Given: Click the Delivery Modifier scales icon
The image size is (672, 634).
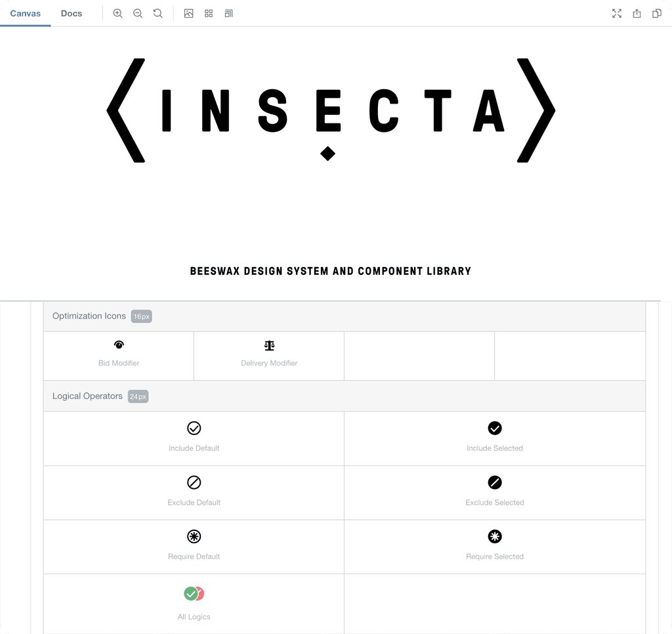Looking at the screenshot, I should pyautogui.click(x=269, y=345).
